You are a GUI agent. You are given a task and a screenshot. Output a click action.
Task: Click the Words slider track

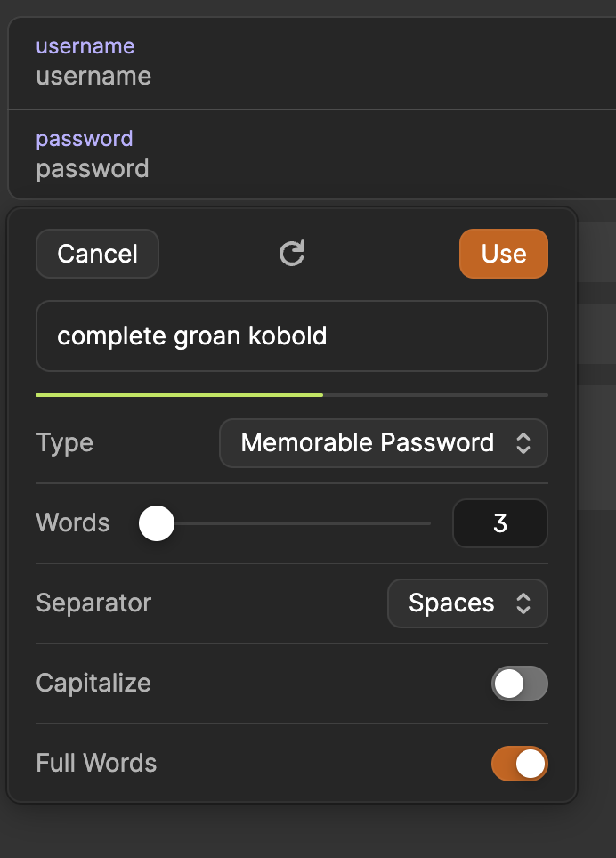[303, 523]
